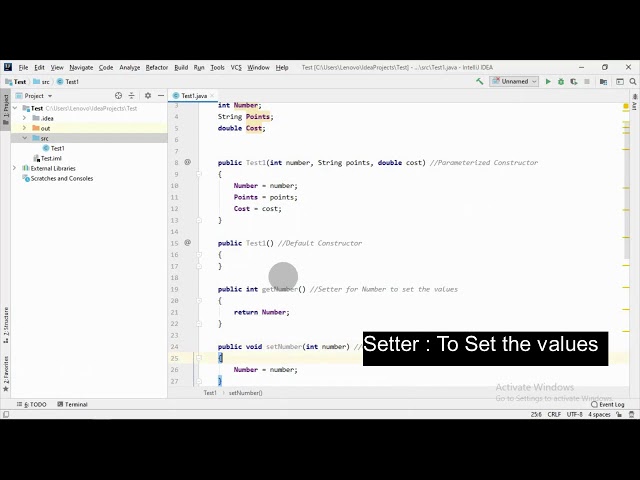Open the Event Log
Screen dimensions: 640x480
coord(608,404)
